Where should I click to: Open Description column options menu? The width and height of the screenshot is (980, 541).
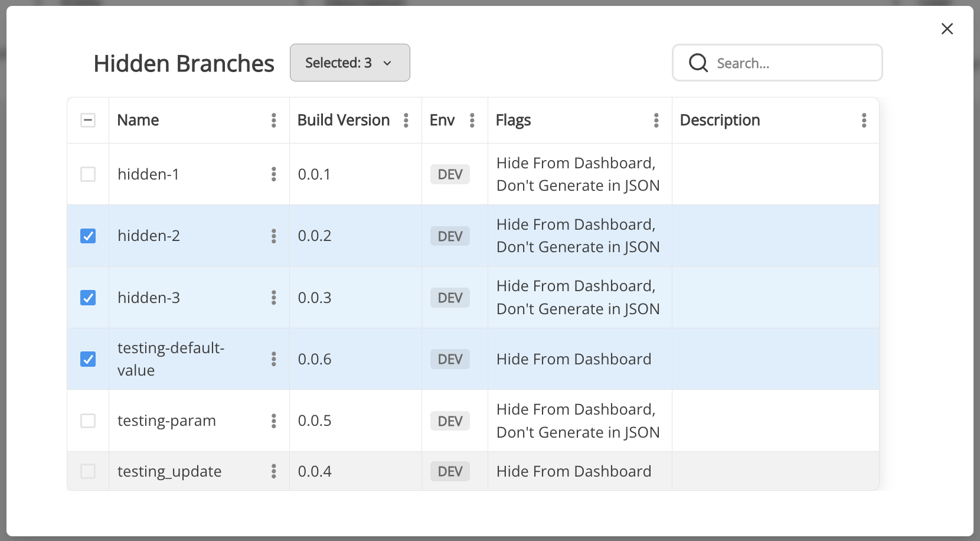(x=864, y=120)
